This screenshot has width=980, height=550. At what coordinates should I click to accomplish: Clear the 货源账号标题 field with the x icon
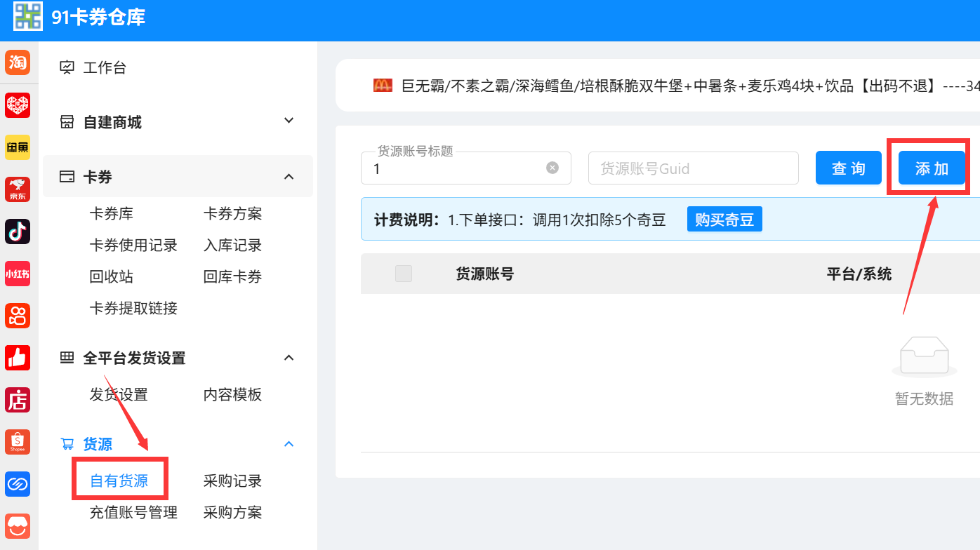click(x=552, y=168)
